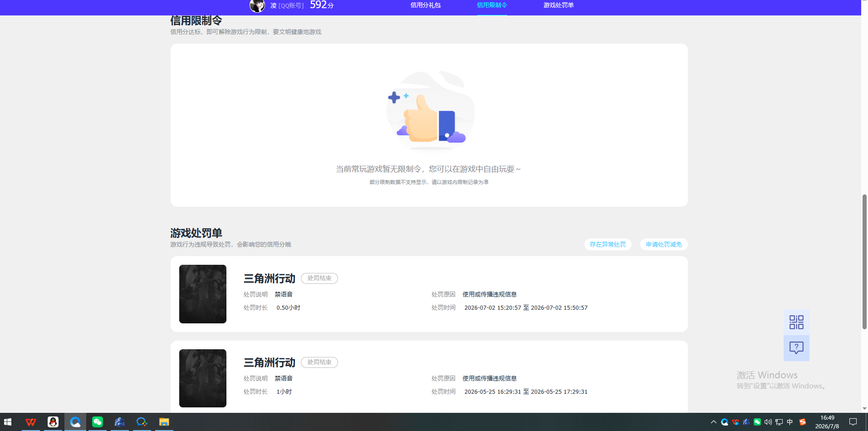Open Windows Start menu
This screenshot has width=868, height=431.
[8, 422]
